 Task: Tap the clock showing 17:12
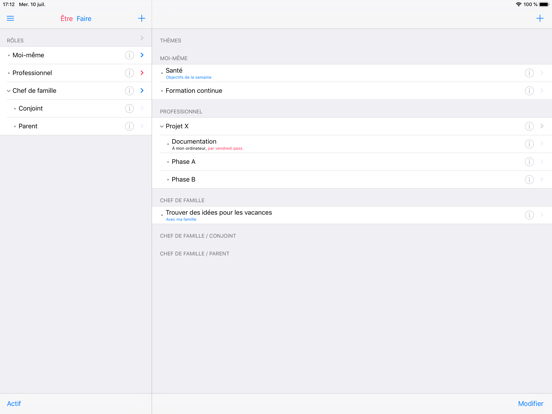9,4
